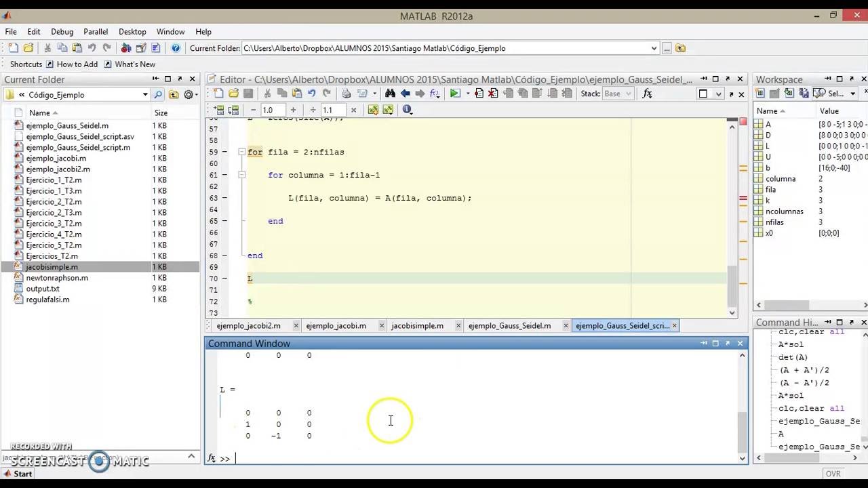The height and width of the screenshot is (488, 868).
Task: Open Find dialog with binoculars icon
Action: pos(389,94)
